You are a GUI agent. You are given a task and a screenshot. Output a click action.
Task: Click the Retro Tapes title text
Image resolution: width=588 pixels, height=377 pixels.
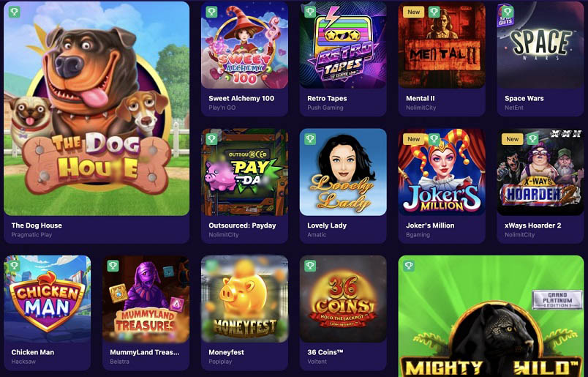click(327, 98)
